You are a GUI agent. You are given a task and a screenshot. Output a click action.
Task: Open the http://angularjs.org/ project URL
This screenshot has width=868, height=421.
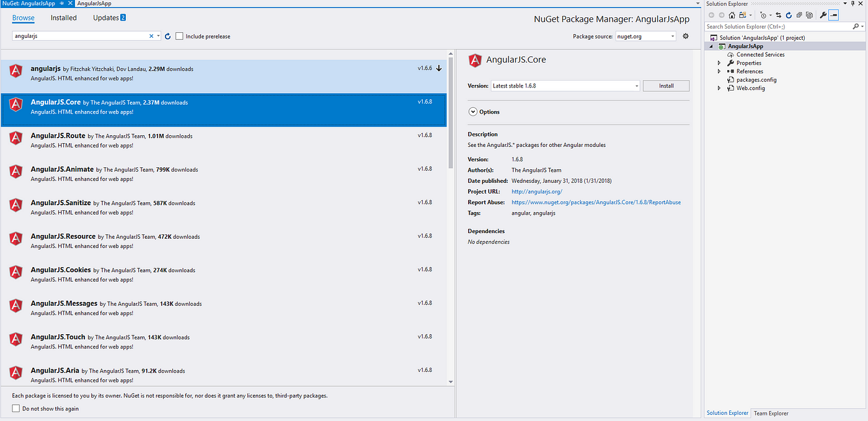(536, 192)
